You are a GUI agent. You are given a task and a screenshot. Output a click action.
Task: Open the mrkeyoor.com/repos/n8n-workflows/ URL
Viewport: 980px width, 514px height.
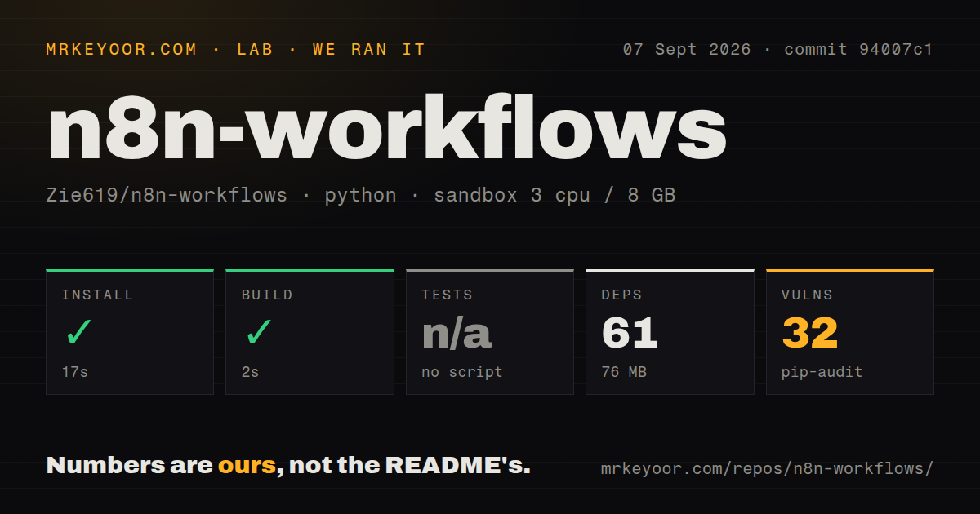pyautogui.click(x=767, y=469)
